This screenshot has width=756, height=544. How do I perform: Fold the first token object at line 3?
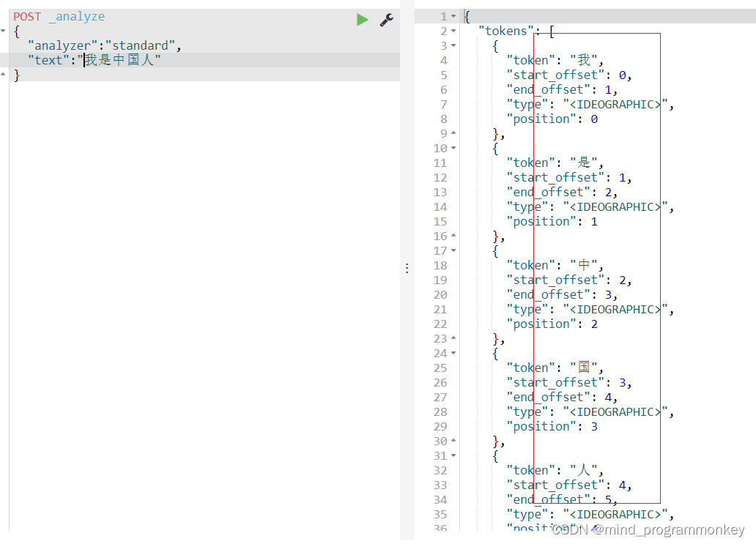click(x=453, y=46)
